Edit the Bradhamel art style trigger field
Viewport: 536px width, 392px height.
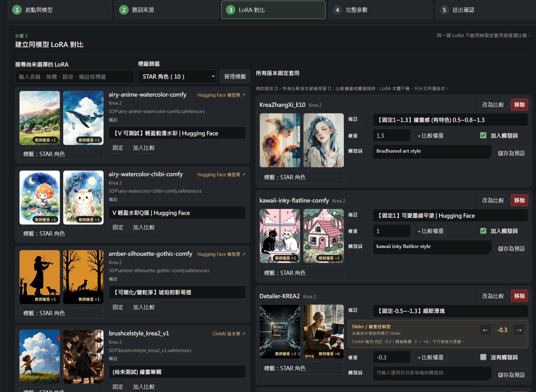click(432, 152)
